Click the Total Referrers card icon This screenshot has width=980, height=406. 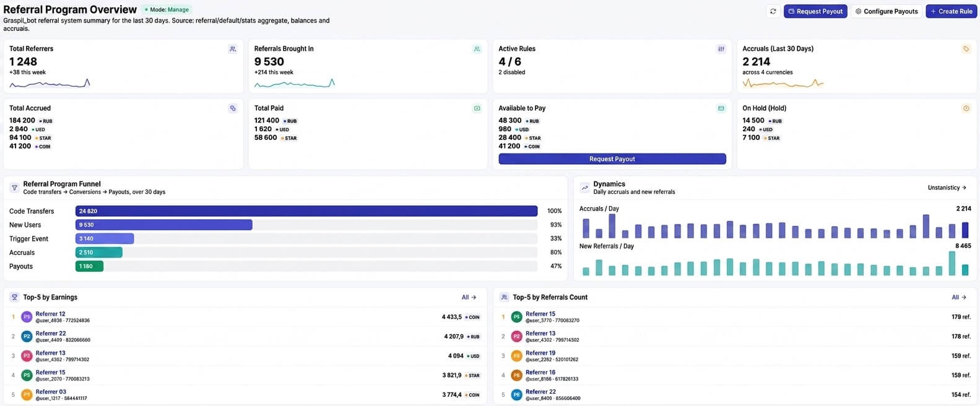coord(233,49)
